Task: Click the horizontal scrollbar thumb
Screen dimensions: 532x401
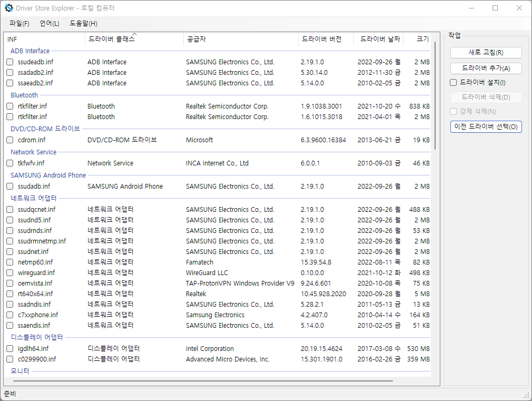Action: (x=203, y=381)
